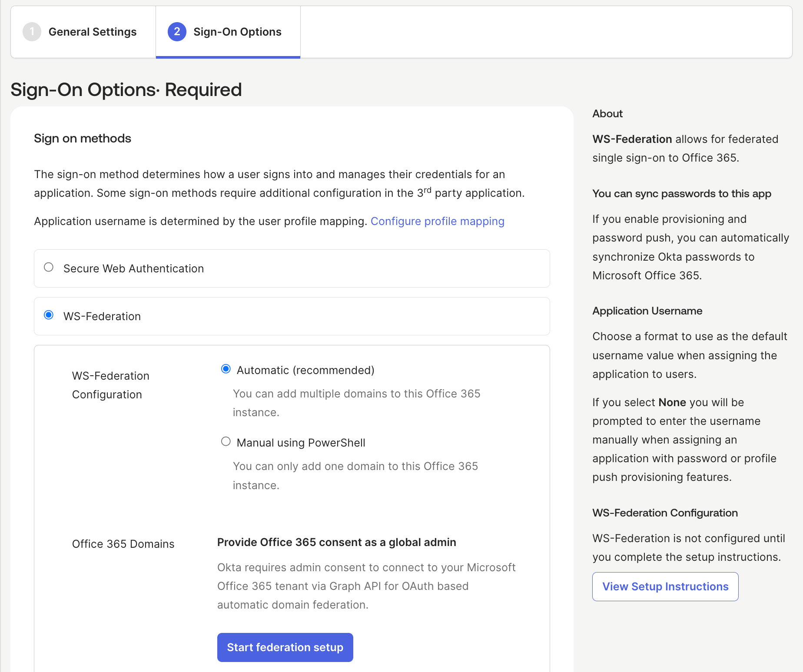This screenshot has height=672, width=803.
Task: Open View Setup Instructions
Action: [x=665, y=586]
